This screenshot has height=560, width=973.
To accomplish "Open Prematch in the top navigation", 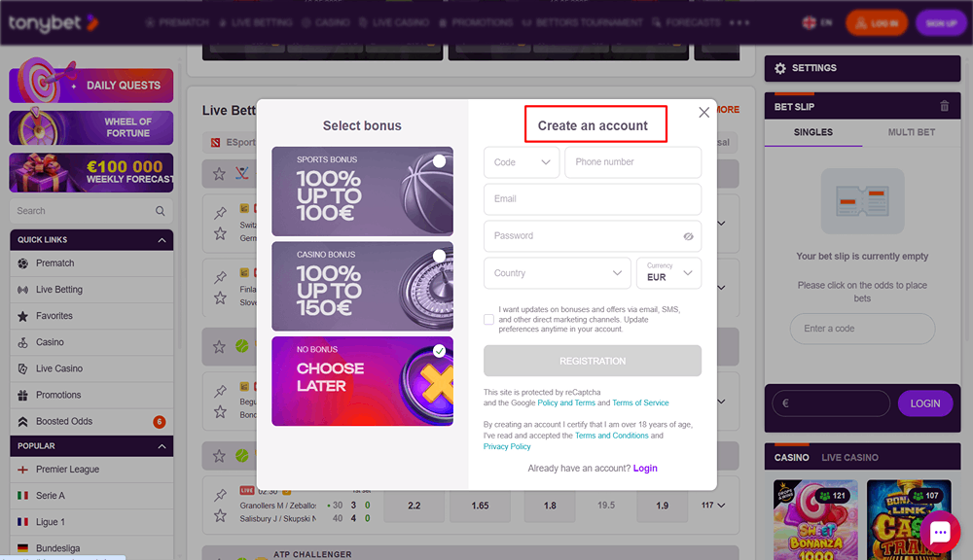I will click(177, 23).
